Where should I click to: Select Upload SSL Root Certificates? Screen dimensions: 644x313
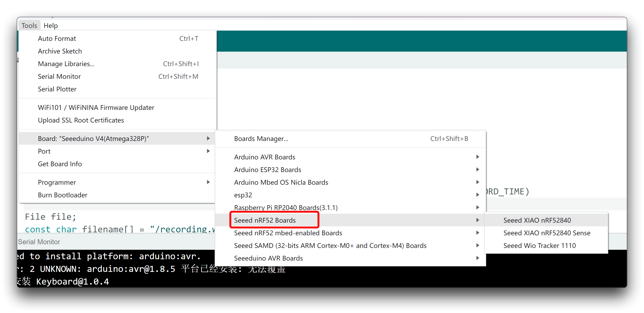(117, 120)
